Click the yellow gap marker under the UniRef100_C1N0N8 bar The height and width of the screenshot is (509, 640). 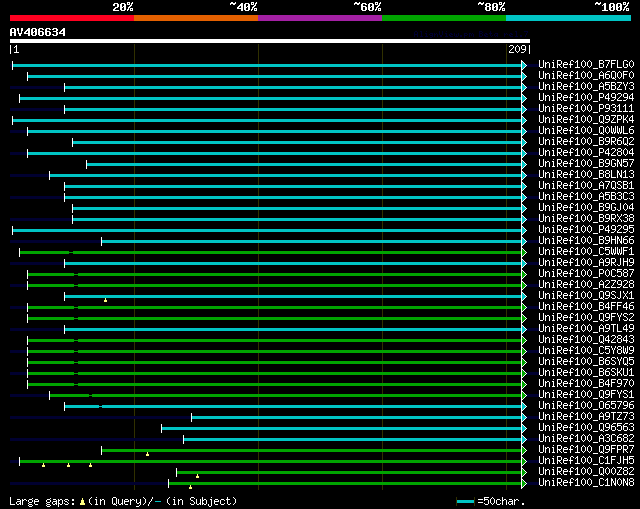190,487
